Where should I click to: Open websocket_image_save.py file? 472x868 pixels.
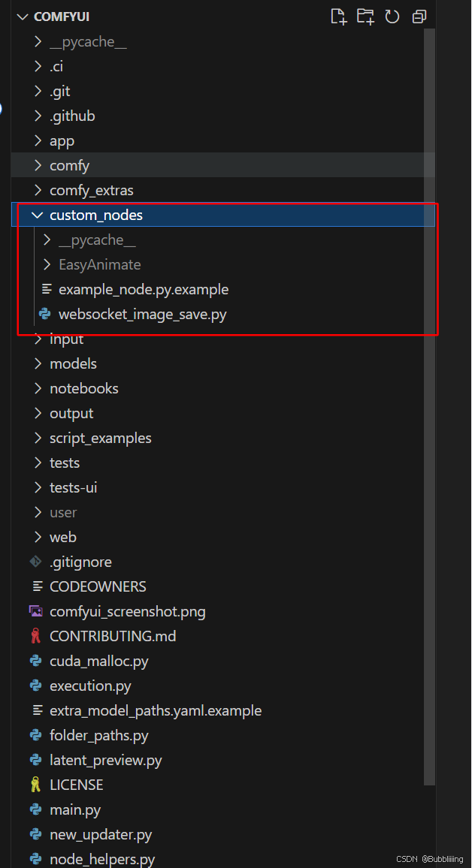click(142, 315)
